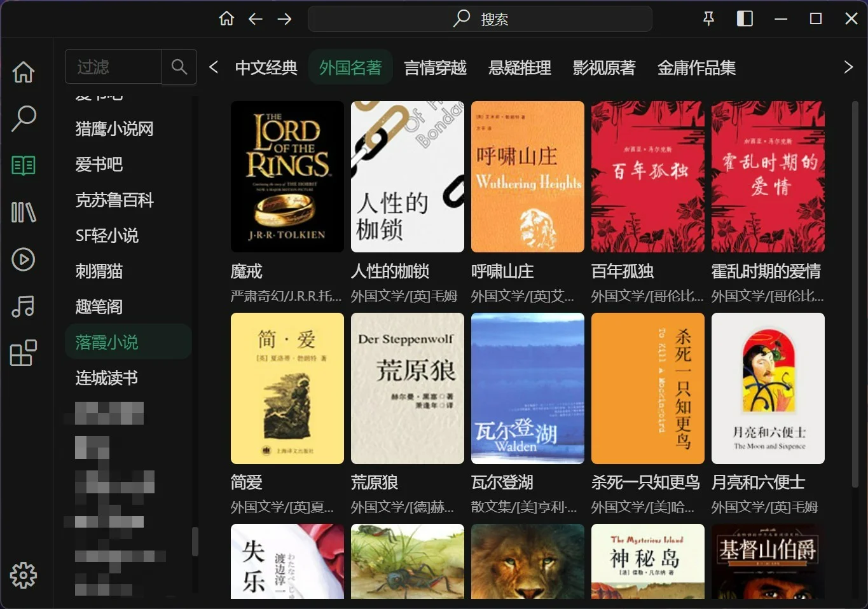
Task: Click the magnifier next to the filter box
Action: (179, 67)
